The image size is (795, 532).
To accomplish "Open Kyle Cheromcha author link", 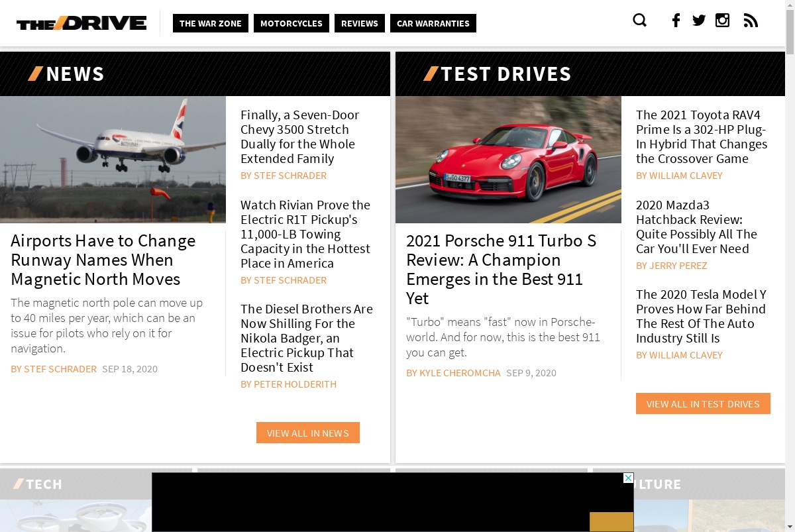I will coord(453,373).
